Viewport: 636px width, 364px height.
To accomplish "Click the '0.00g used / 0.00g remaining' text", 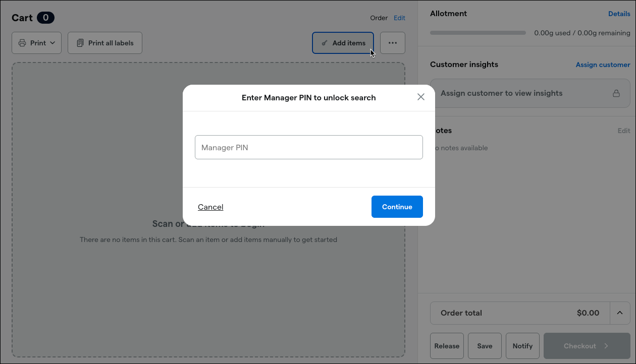I will coord(582,33).
